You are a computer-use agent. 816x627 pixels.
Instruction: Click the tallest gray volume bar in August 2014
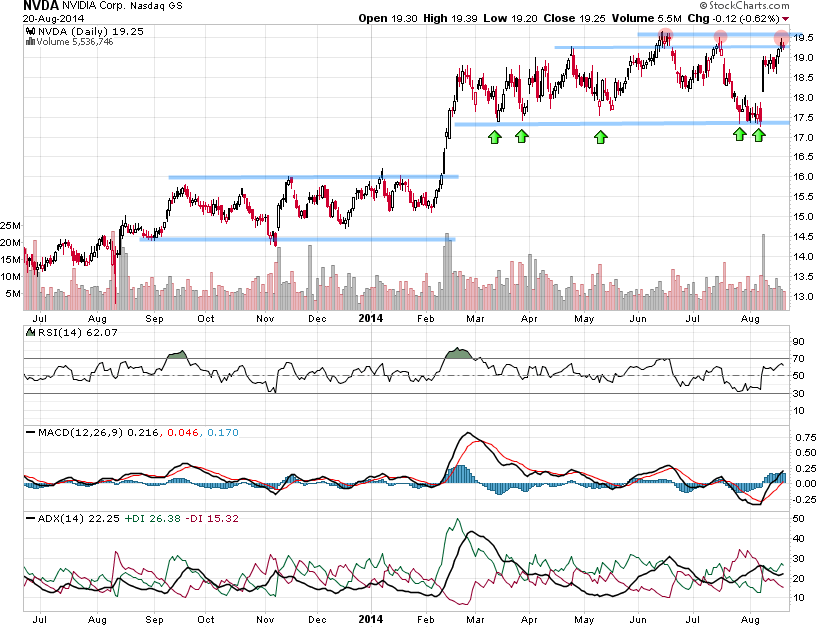pos(763,272)
